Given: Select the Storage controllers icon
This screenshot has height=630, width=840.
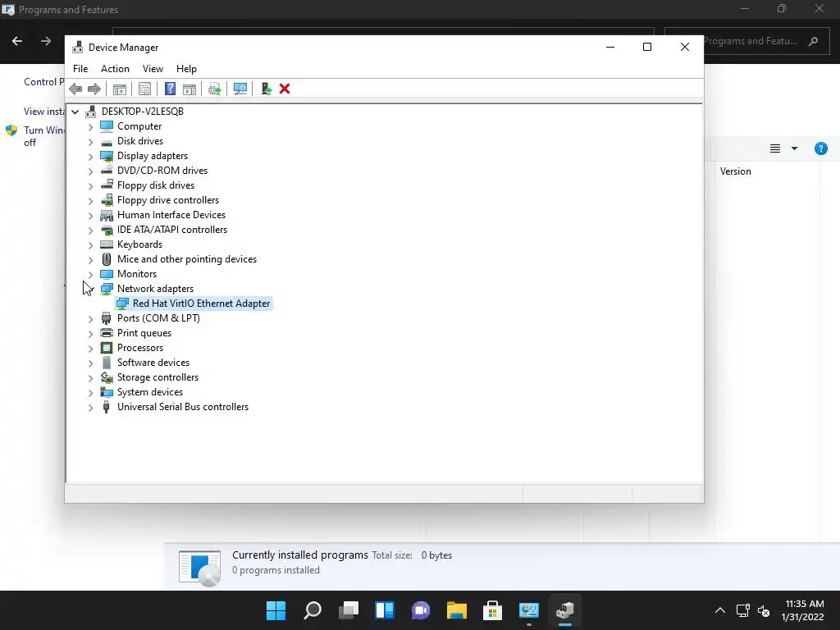Looking at the screenshot, I should [107, 377].
